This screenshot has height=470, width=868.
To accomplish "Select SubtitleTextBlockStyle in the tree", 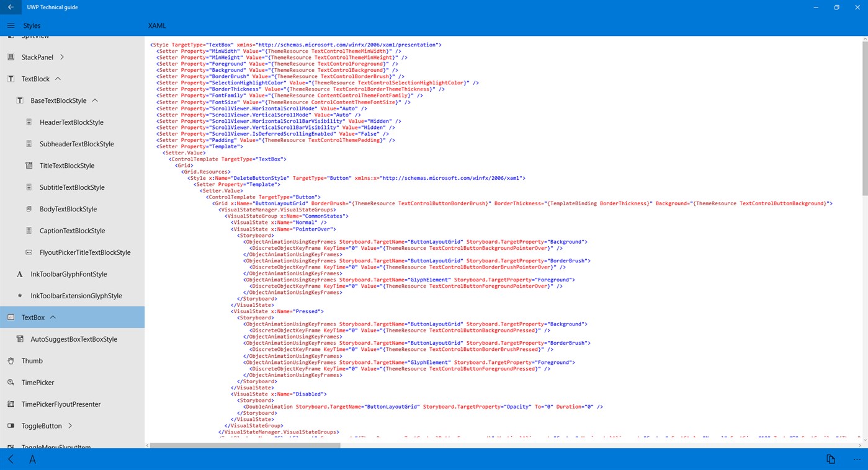I will pyautogui.click(x=72, y=187).
